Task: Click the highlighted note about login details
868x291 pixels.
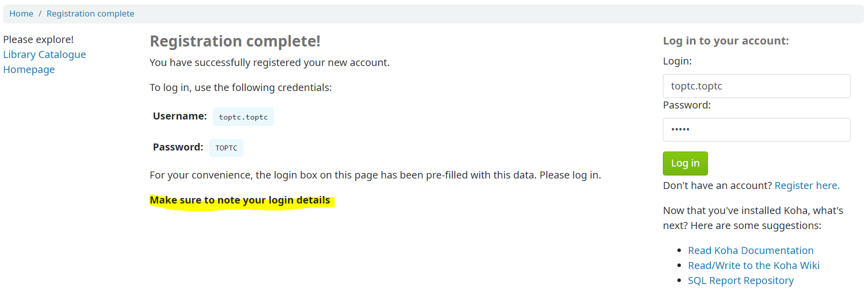Action: [x=240, y=200]
